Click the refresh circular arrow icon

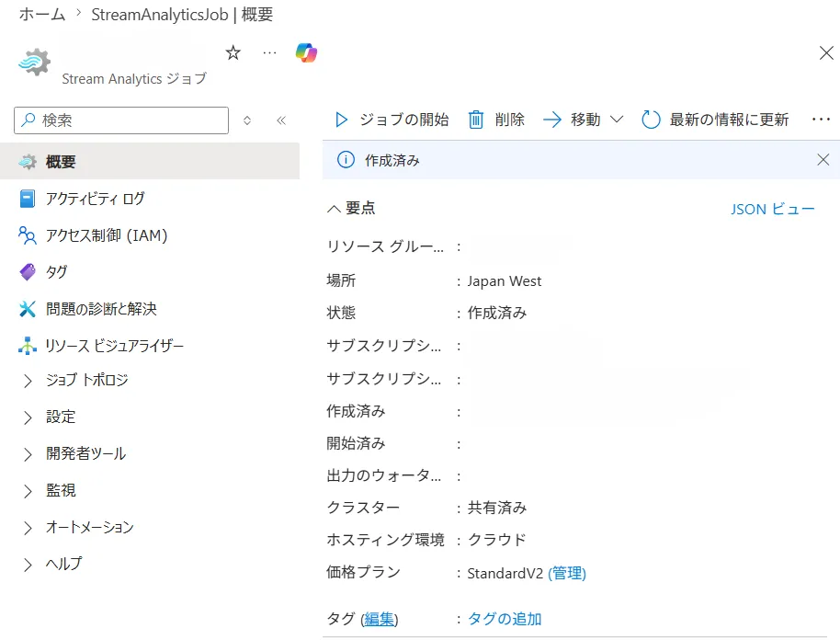(651, 119)
